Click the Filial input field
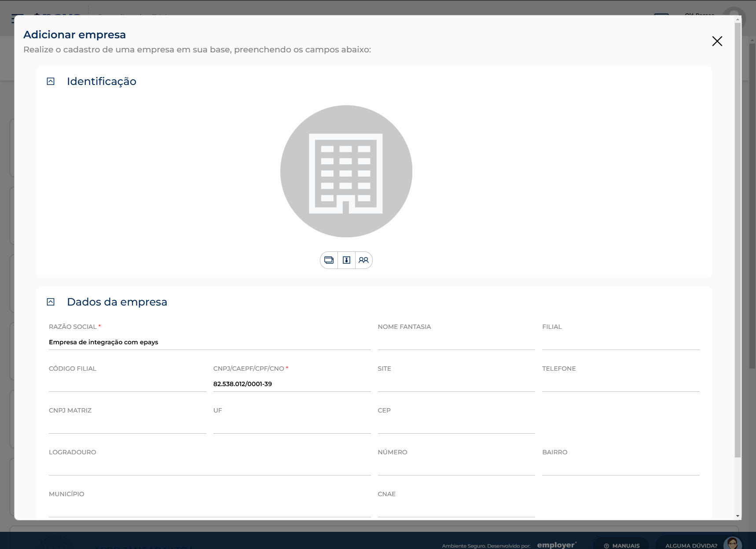Screen dimensions: 756x549 (x=620, y=342)
